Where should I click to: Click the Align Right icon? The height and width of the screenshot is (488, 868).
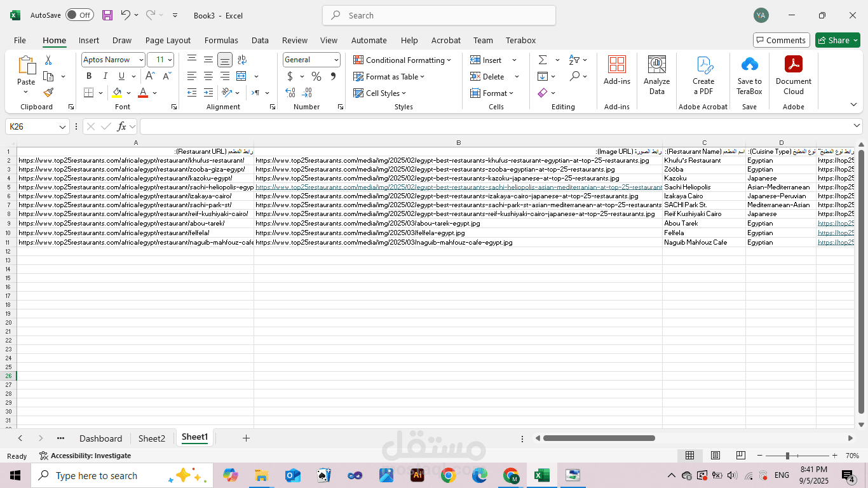[x=225, y=76]
